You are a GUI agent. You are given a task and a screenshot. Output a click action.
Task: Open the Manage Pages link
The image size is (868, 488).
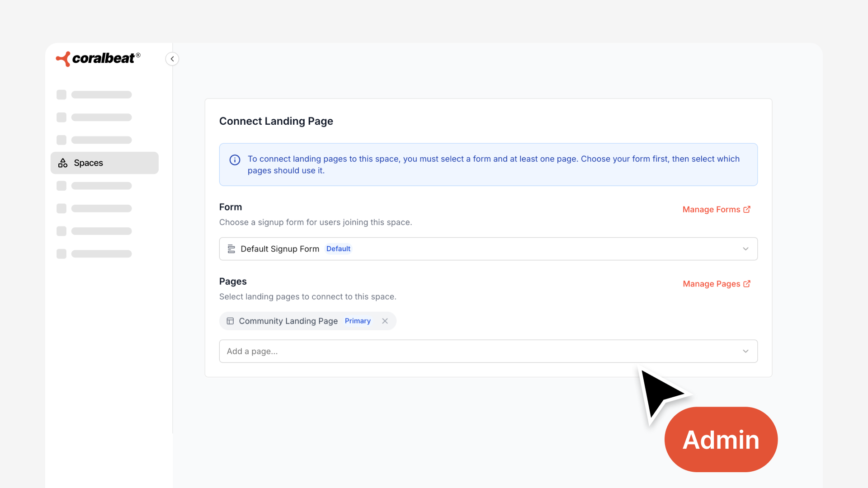(x=711, y=284)
